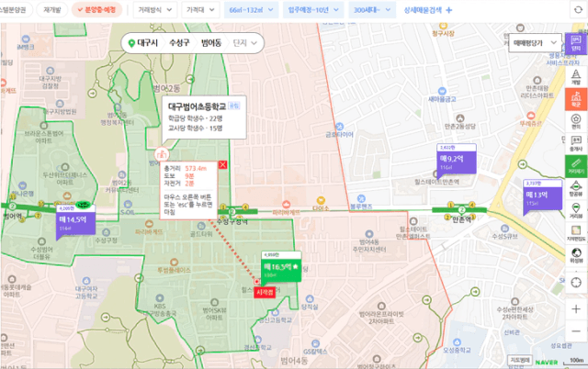The width and height of the screenshot is (588, 369).
Task: Click the 수성구청역 station label
Action: (x=232, y=222)
